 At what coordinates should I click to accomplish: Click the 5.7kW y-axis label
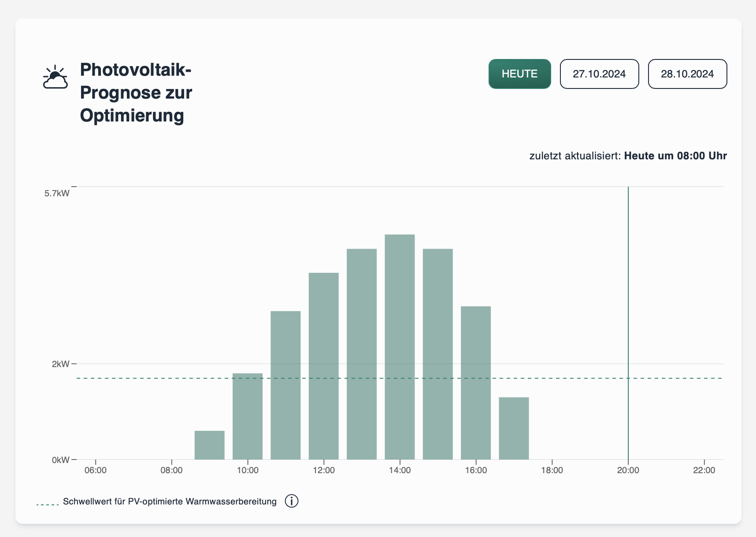click(57, 193)
